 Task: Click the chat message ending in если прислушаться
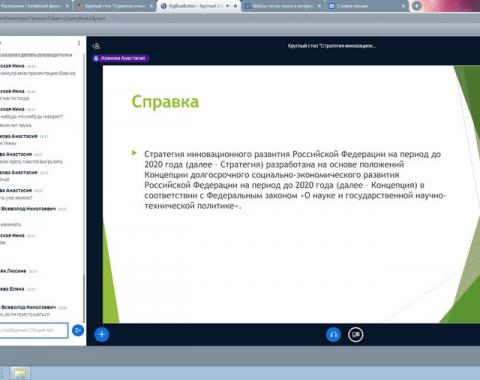click(25, 314)
